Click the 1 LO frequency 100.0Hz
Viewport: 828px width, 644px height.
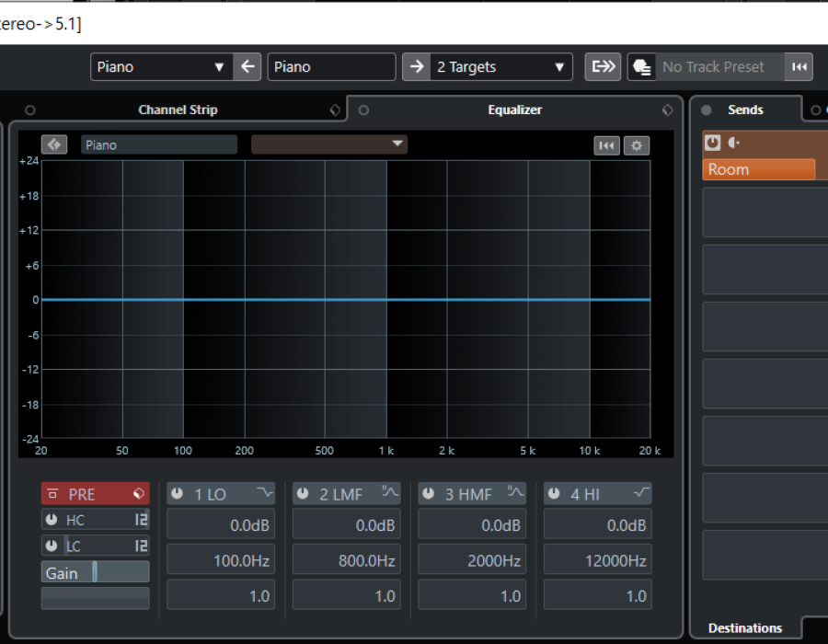click(x=221, y=559)
